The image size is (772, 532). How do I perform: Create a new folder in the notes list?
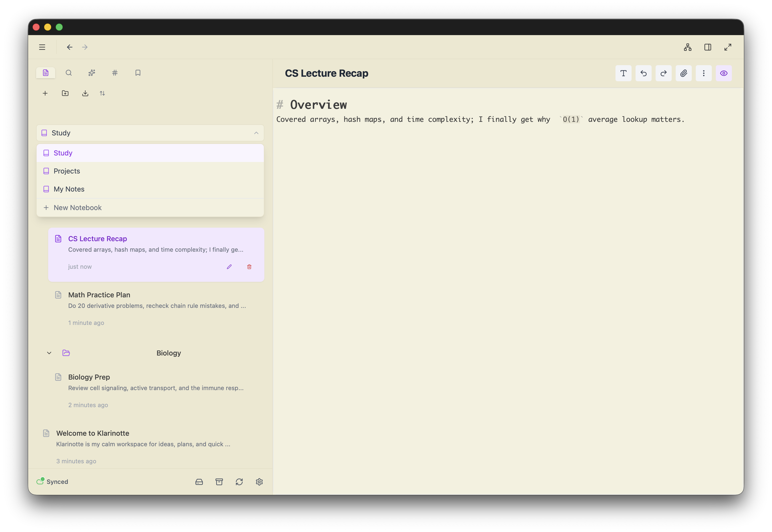(65, 93)
